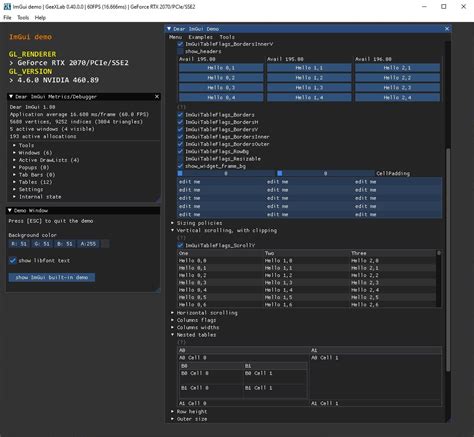
Task: Click the resize grip of Demo Window
Action: (157, 290)
